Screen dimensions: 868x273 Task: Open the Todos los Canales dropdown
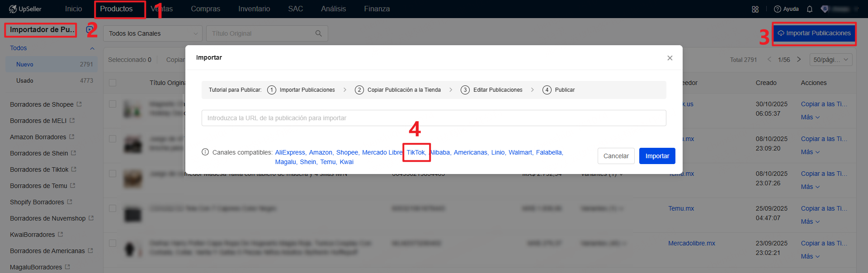pos(152,33)
